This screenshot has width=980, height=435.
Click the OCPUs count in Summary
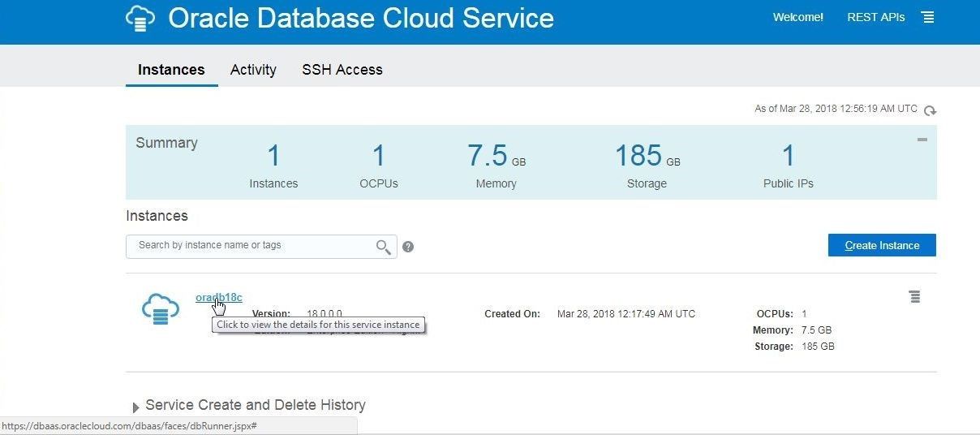[379, 156]
